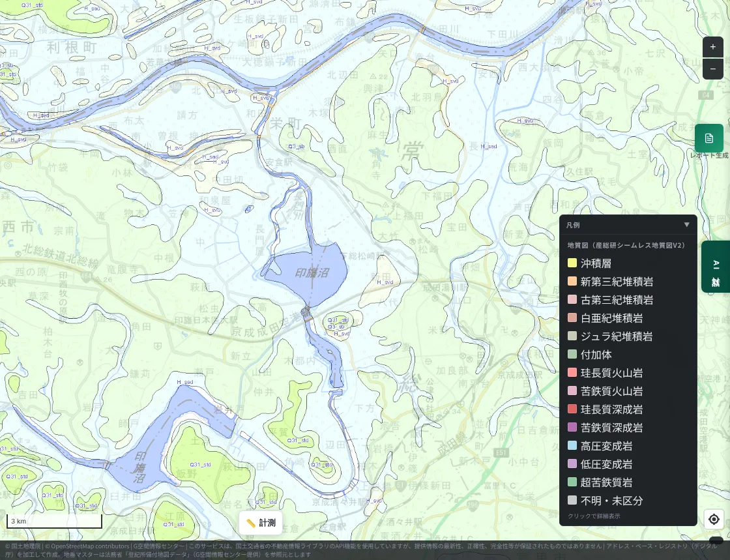Click the central 印旛沼 lake label
The height and width of the screenshot is (560, 730).
point(312,273)
